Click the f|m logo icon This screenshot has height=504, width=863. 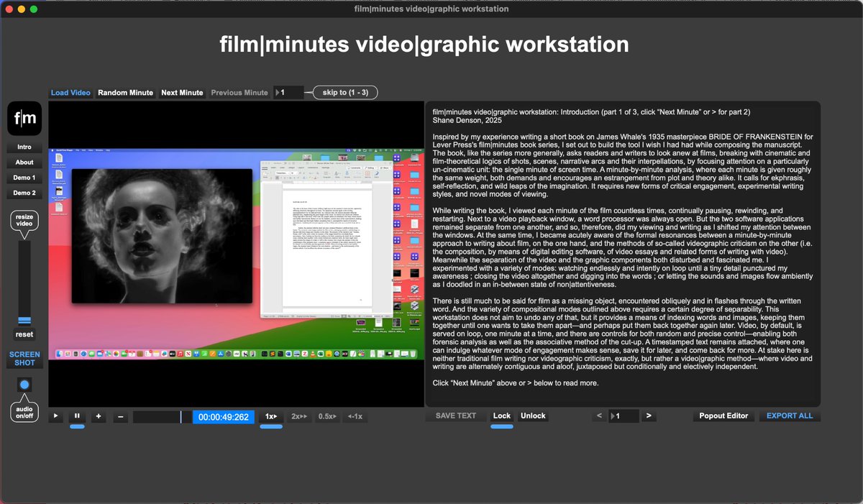coord(24,118)
